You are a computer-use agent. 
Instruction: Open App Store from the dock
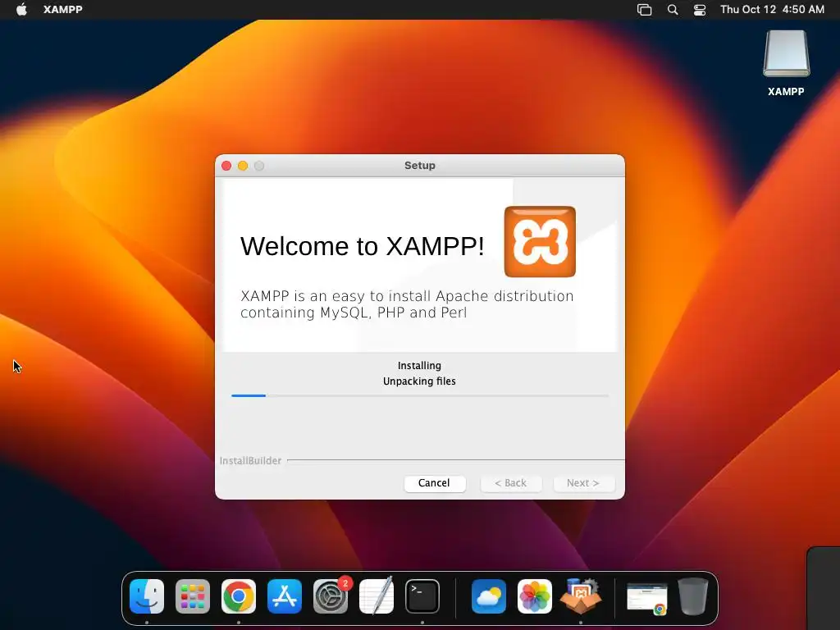pos(285,596)
